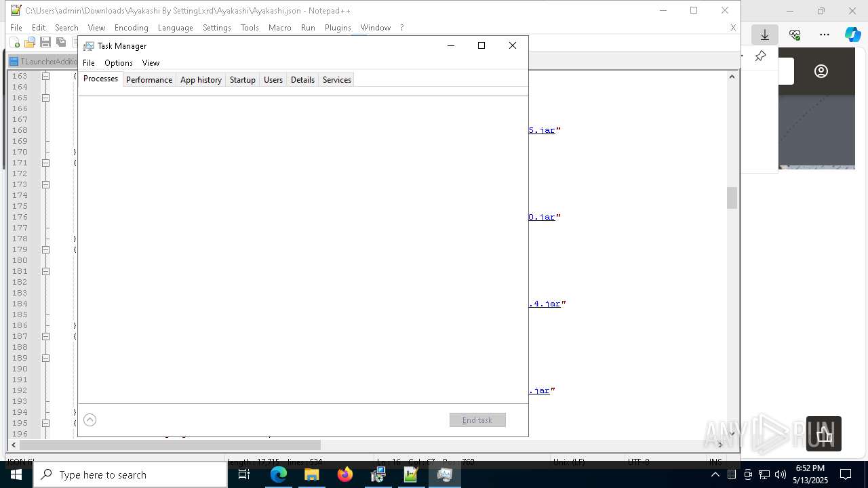Screen dimensions: 868x488
Task: Click the New file icon in Notepad++ toolbar
Action: (x=15, y=43)
